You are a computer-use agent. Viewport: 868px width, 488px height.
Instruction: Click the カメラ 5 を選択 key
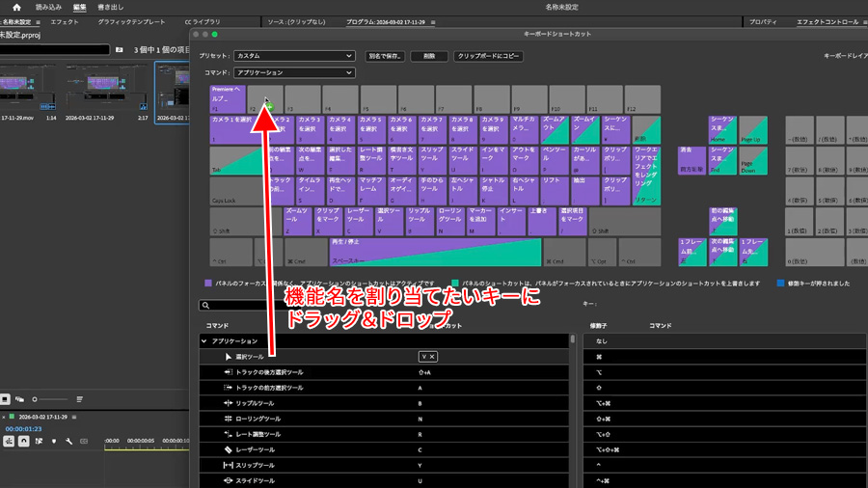[370, 130]
